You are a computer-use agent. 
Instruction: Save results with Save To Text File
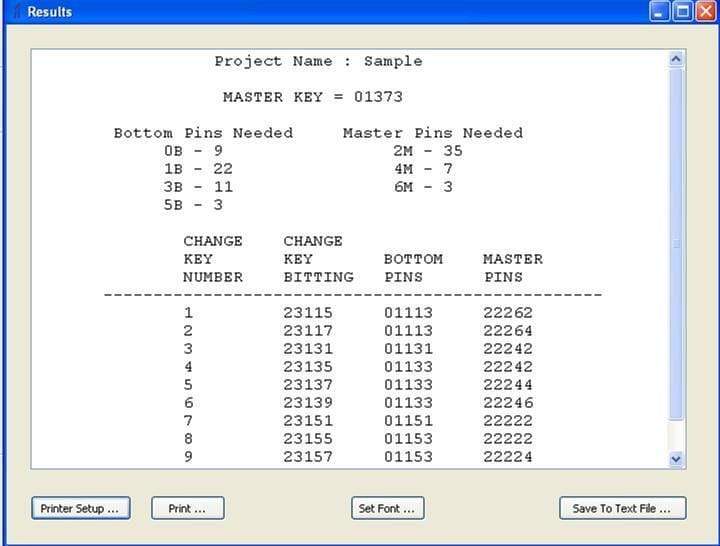[x=622, y=508]
